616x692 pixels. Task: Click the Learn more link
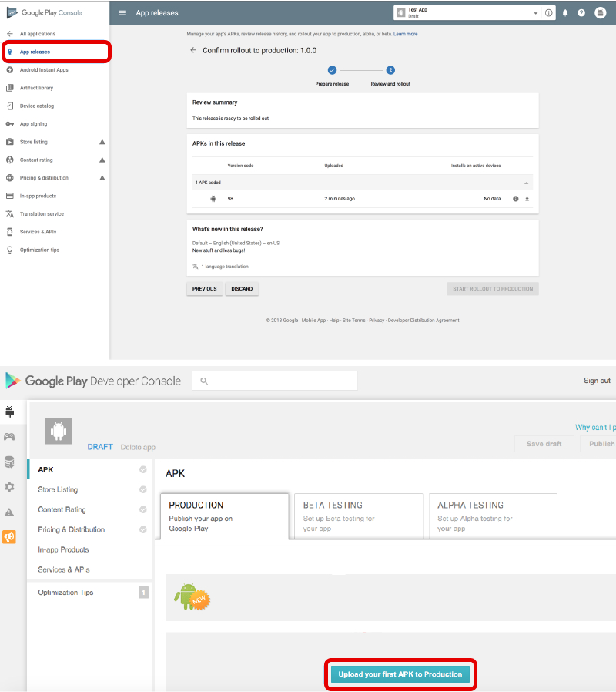pyautogui.click(x=405, y=34)
